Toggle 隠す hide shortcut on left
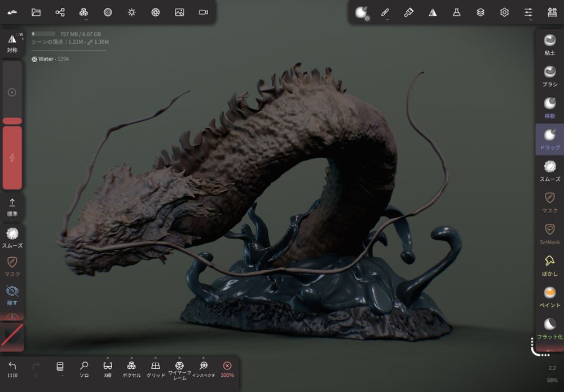Image resolution: width=564 pixels, height=392 pixels. tap(12, 295)
